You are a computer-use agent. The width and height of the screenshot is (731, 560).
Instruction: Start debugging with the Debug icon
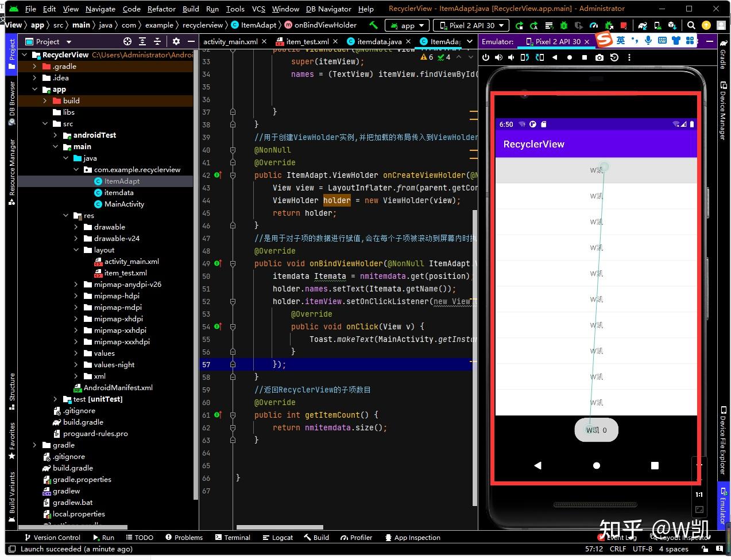point(564,25)
